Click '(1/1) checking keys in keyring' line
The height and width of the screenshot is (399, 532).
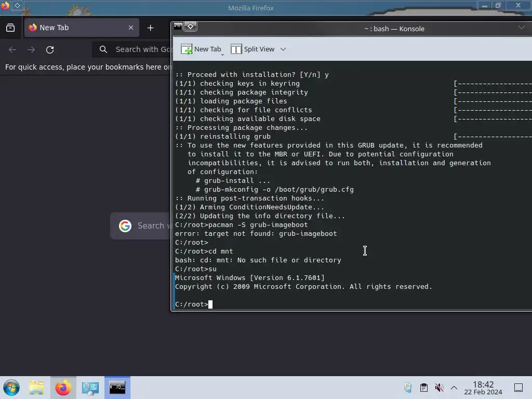pos(237,84)
